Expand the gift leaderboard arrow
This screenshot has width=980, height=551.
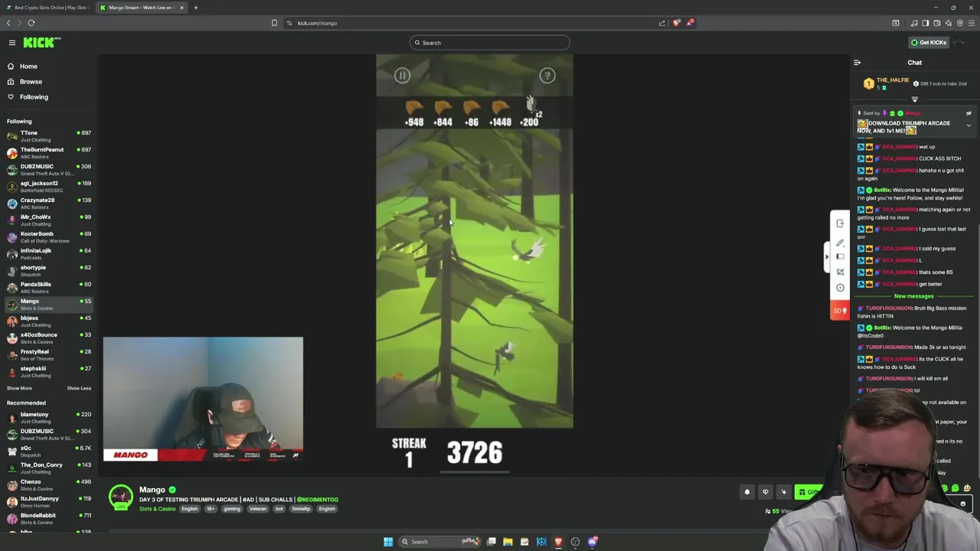pos(914,99)
